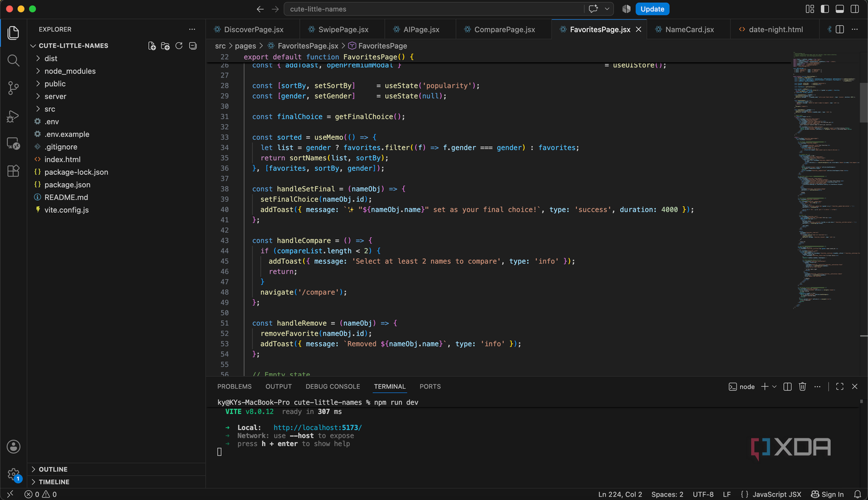Split the editor to the right
Viewport: 868px width, 500px height.
tap(840, 29)
